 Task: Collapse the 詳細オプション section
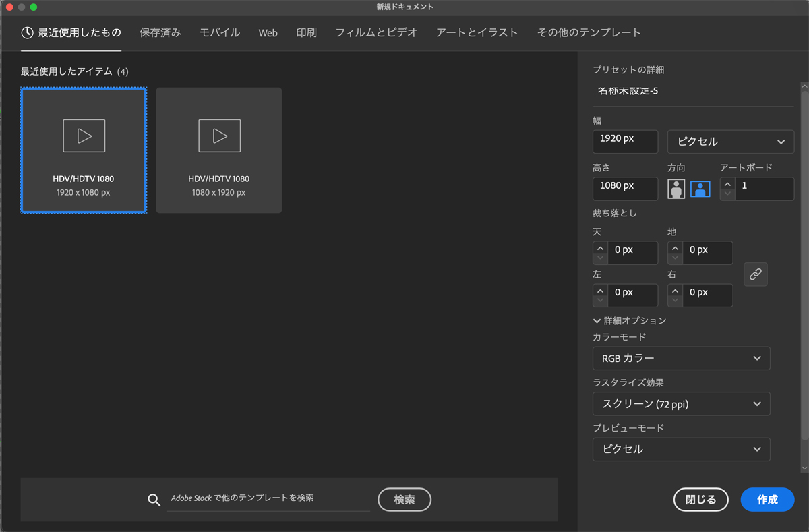click(x=597, y=321)
